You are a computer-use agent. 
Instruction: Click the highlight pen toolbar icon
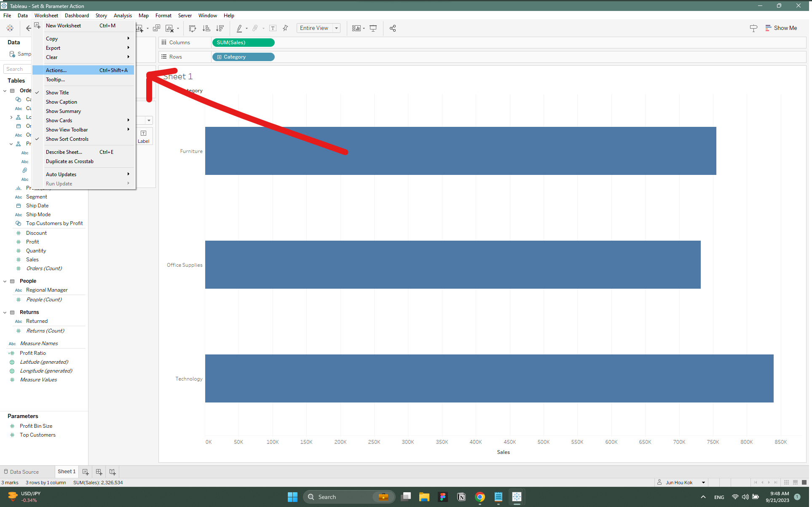click(239, 28)
